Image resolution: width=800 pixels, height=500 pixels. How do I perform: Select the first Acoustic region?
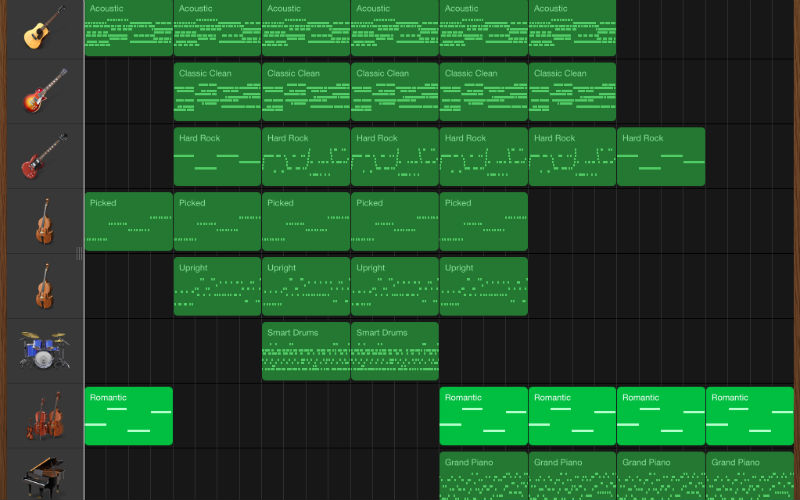129,28
